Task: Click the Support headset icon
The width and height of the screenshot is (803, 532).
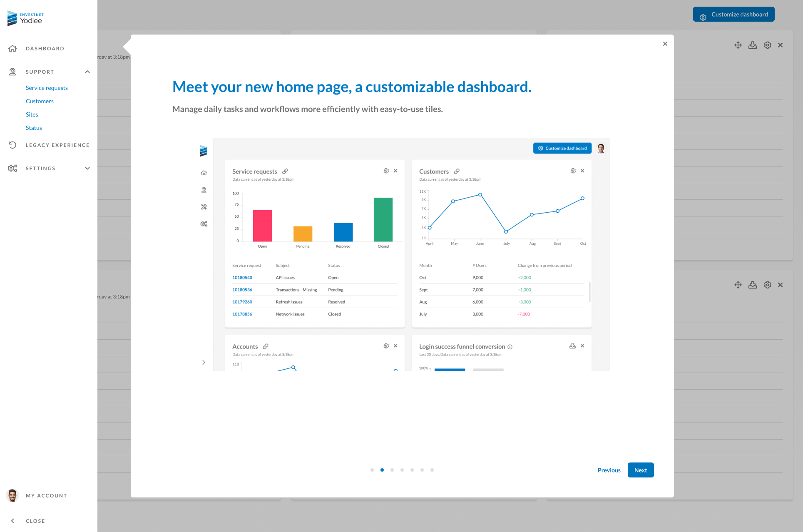Action: [x=12, y=72]
